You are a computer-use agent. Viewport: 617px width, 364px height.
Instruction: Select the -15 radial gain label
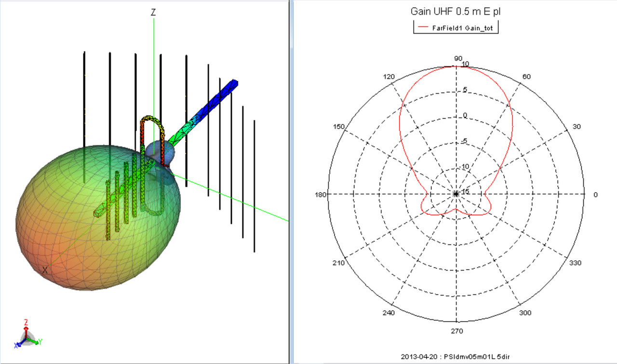[x=464, y=192]
